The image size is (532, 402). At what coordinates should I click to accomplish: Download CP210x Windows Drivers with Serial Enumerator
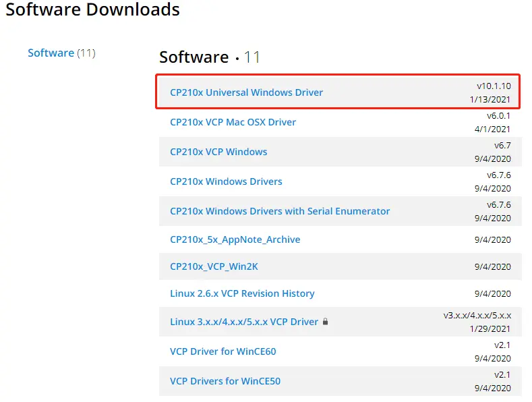point(280,211)
